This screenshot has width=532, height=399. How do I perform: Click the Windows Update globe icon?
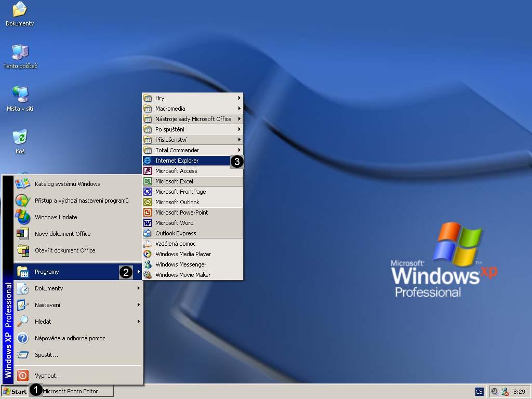point(22,217)
